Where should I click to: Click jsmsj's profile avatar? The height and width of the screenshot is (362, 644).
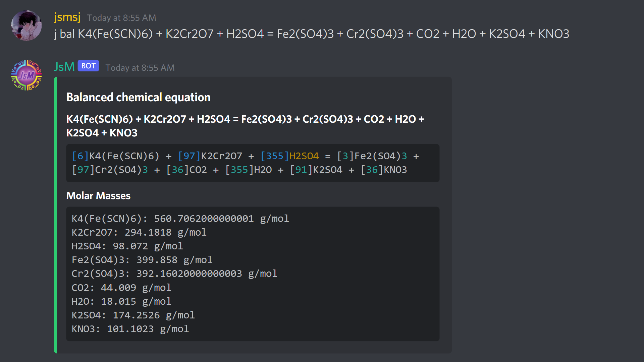(x=26, y=25)
